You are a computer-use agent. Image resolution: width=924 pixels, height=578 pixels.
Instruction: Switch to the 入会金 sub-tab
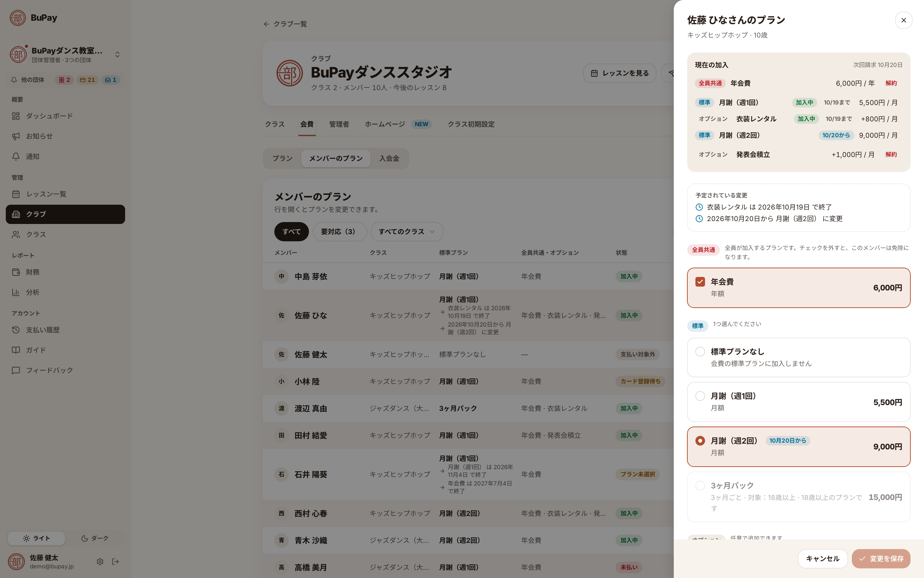click(x=389, y=158)
